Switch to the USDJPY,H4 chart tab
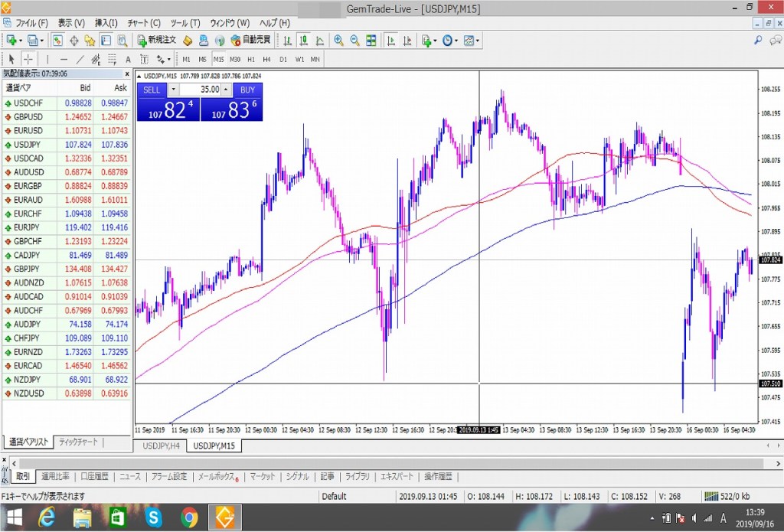 [159, 446]
